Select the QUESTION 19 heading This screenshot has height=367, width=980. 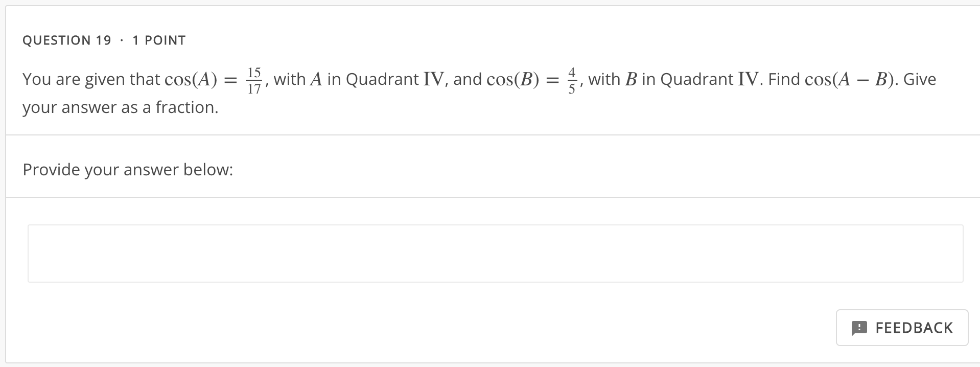point(66,40)
